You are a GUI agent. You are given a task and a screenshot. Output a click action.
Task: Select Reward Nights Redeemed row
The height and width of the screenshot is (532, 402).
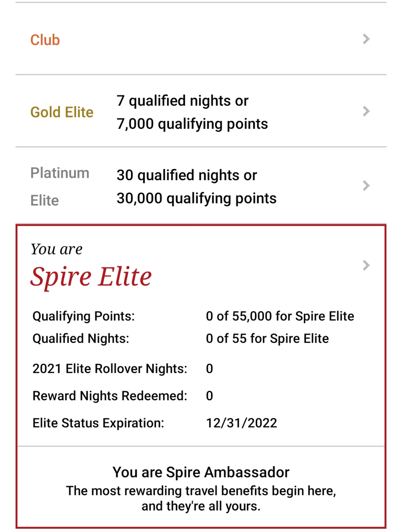(123, 396)
